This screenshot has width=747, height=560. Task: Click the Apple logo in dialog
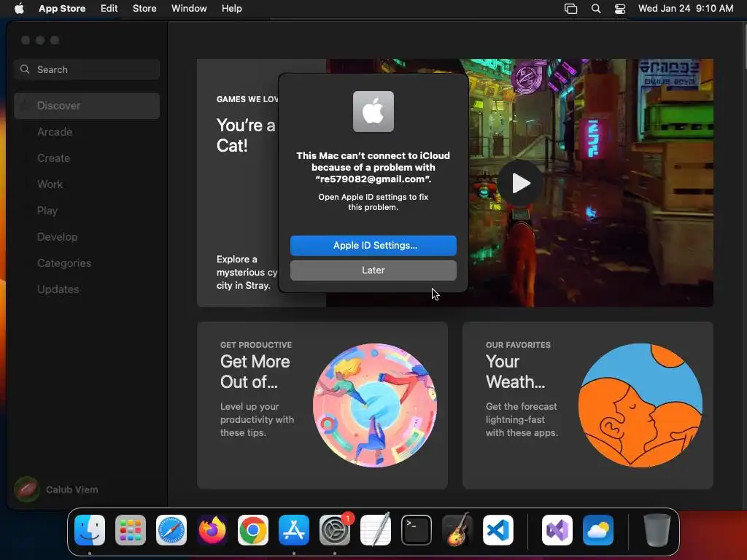tap(373, 112)
